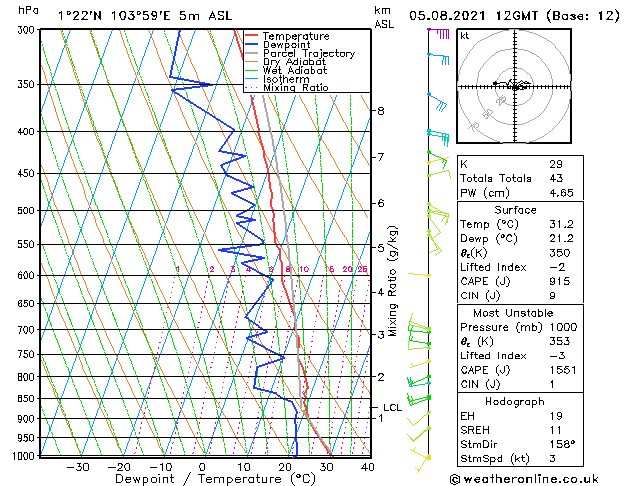Click the SREH value 11
629x486 pixels.
[556, 430]
